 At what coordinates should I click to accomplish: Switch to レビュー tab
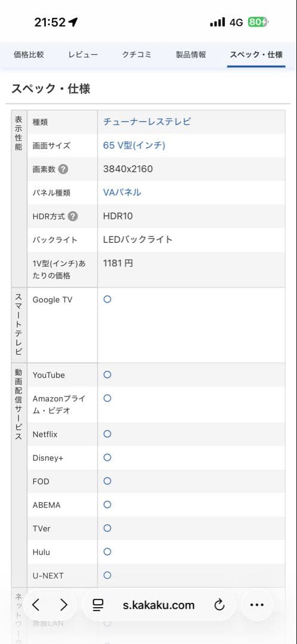tap(83, 55)
